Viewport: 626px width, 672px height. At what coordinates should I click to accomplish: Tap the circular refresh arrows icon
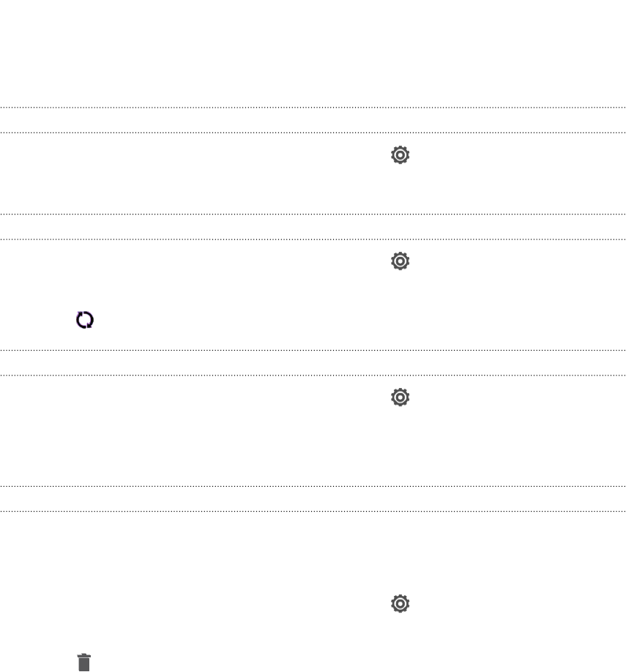pos(85,320)
